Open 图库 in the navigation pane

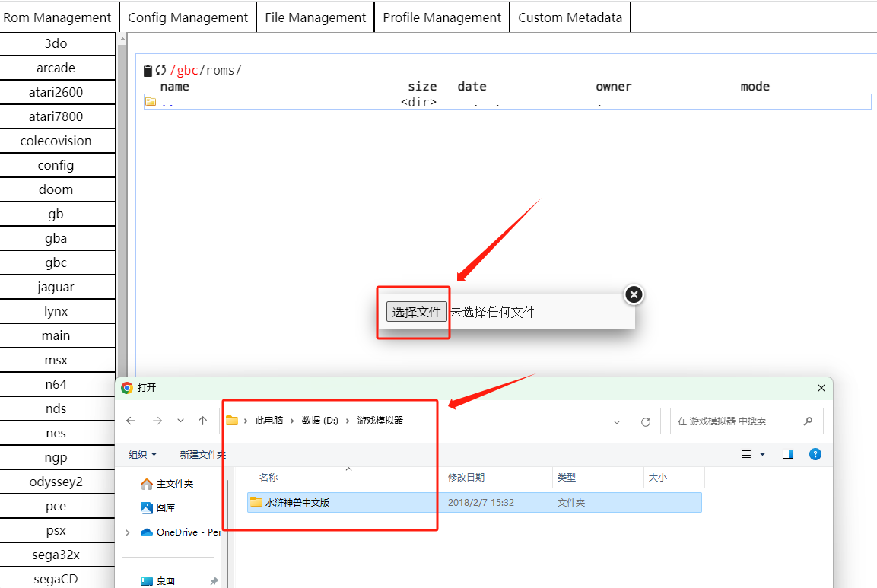(157, 507)
